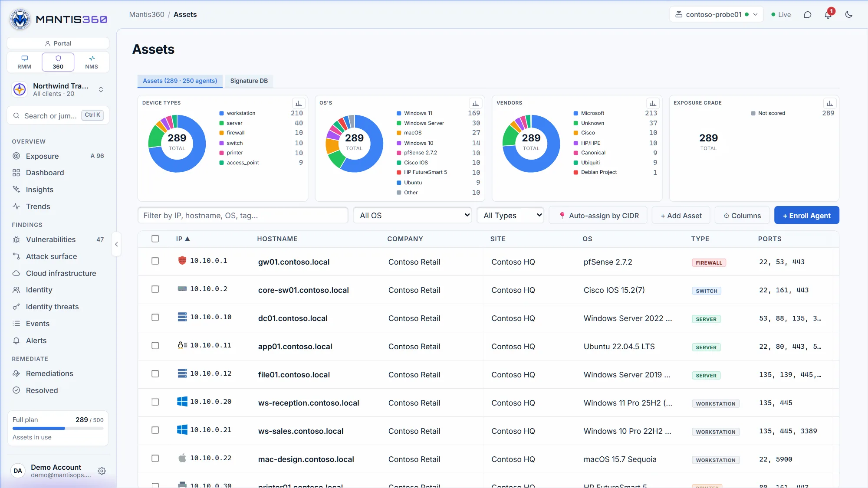Collapse the sidebar with the chevron handle
The width and height of the screenshot is (868, 488).
coord(116,244)
